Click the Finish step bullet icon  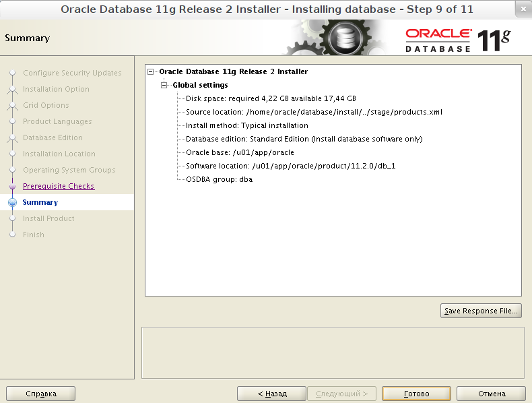11,235
